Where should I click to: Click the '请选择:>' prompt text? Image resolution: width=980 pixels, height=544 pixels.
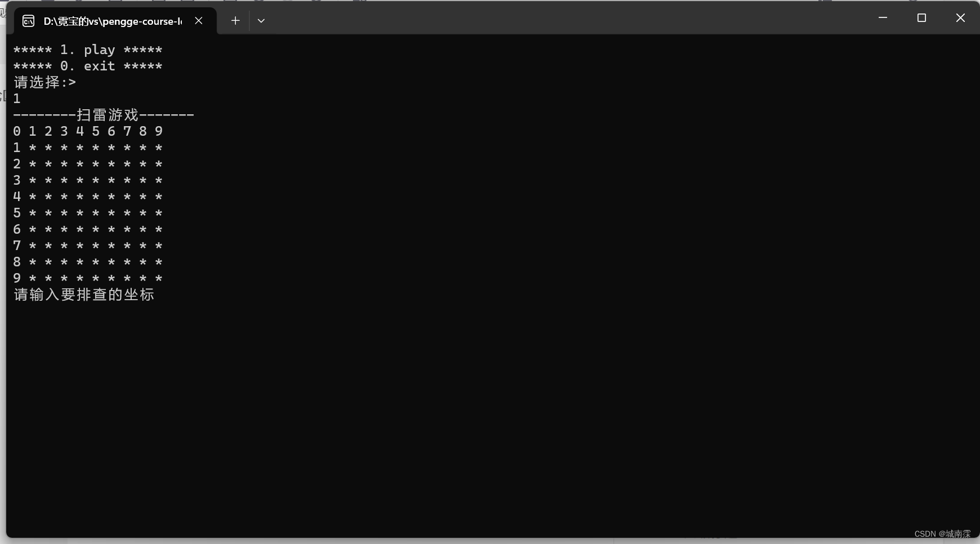45,83
